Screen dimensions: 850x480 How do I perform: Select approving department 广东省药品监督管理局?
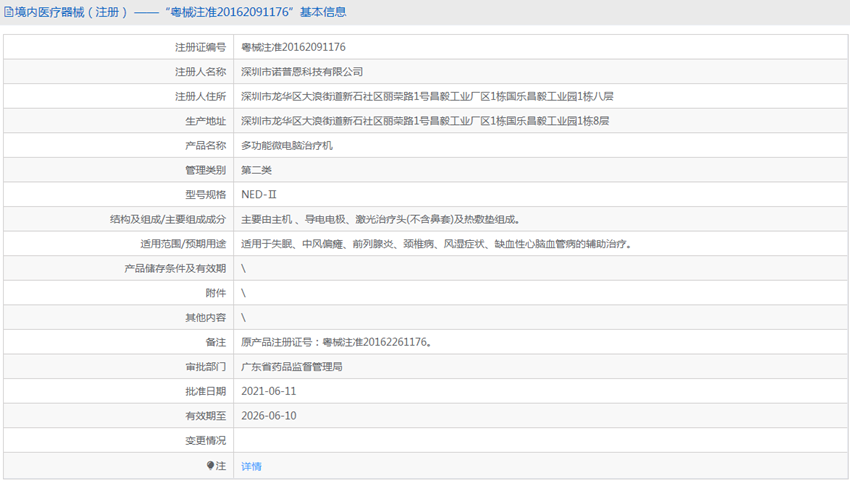[292, 367]
